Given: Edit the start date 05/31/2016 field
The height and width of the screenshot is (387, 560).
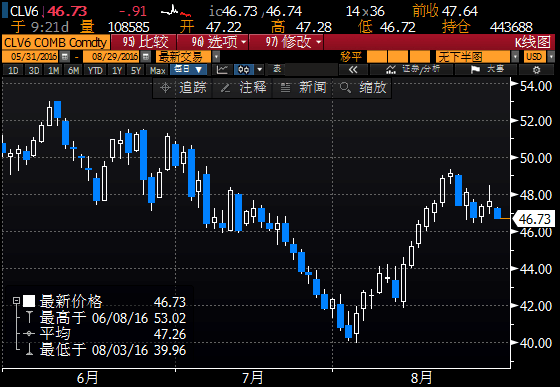Looking at the screenshot, I should pos(31,56).
